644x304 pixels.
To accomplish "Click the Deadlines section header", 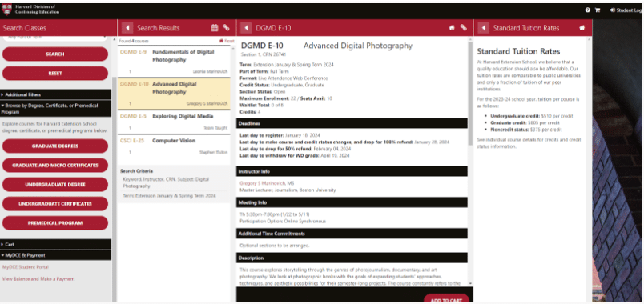I will (352, 123).
